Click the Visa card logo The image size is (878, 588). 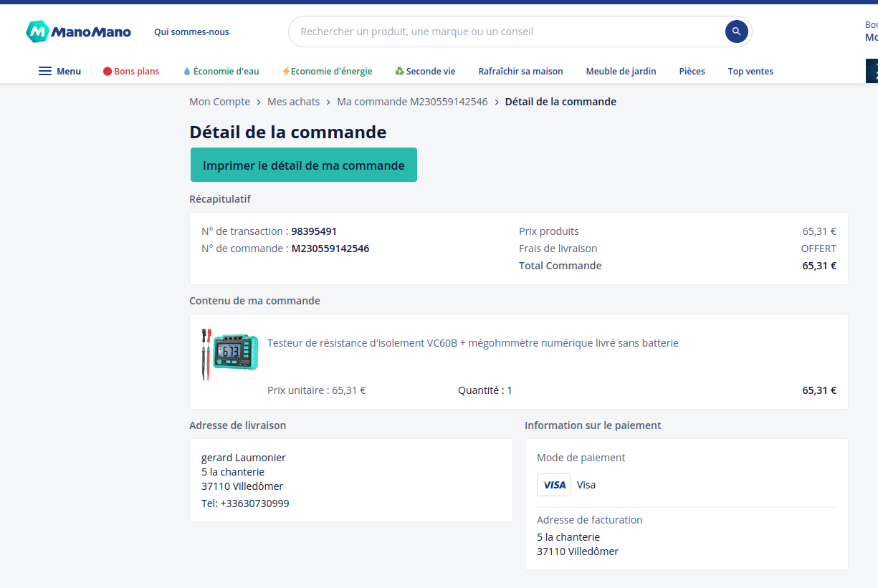click(x=554, y=485)
